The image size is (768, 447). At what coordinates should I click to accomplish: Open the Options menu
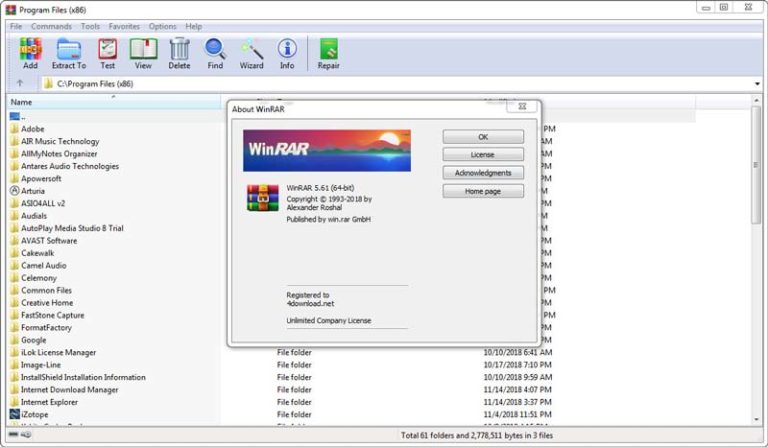(x=163, y=26)
